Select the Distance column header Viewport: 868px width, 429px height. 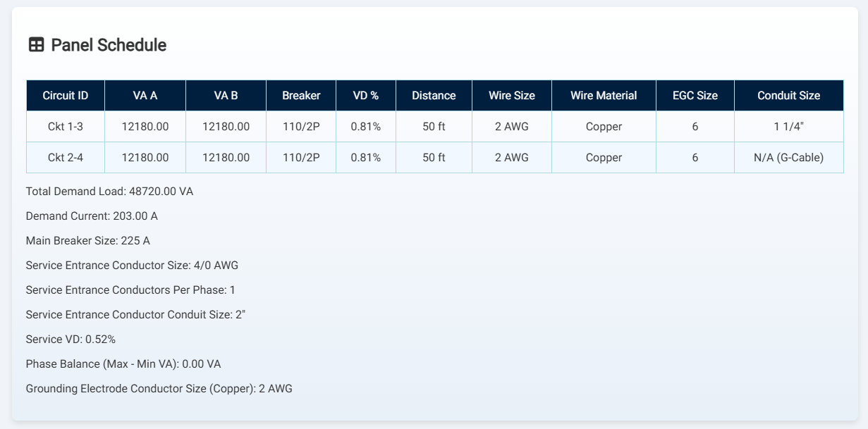pos(434,96)
